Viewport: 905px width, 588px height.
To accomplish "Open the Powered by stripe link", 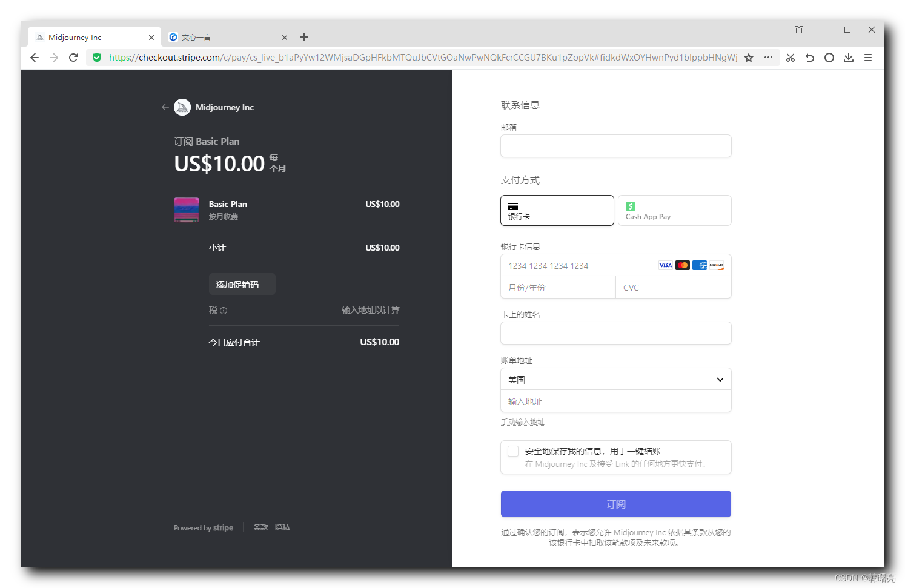I will (x=204, y=528).
